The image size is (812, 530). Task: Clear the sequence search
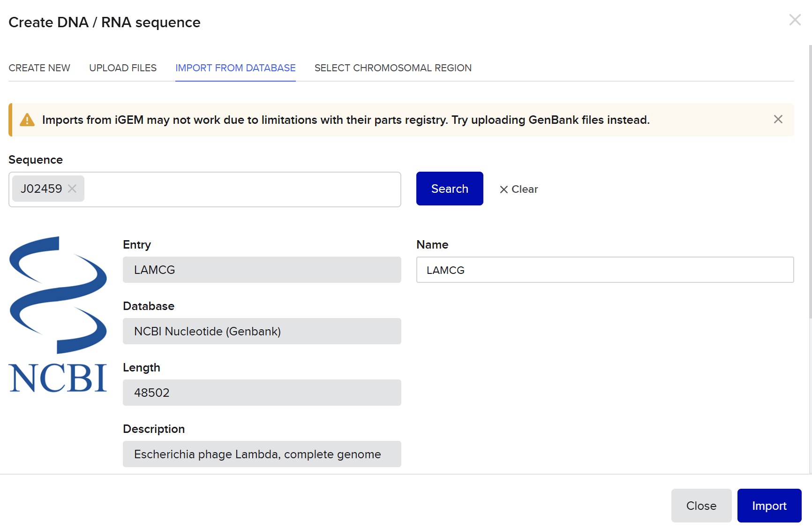519,189
